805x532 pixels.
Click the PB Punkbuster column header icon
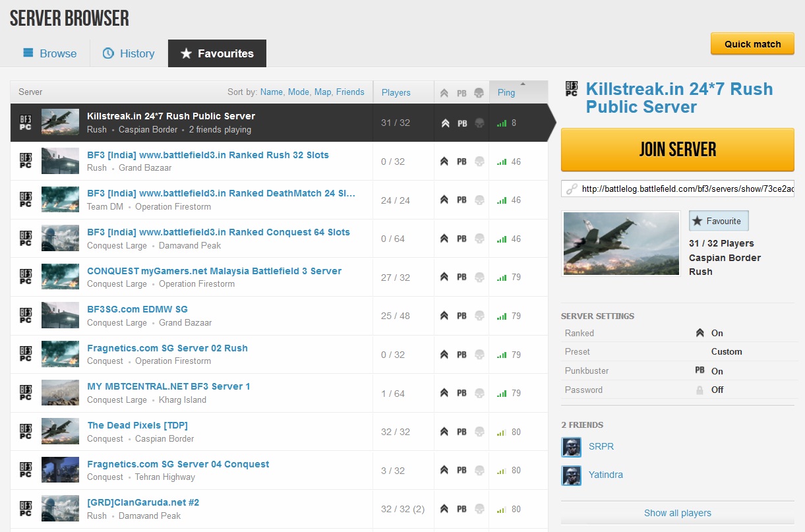[462, 93]
